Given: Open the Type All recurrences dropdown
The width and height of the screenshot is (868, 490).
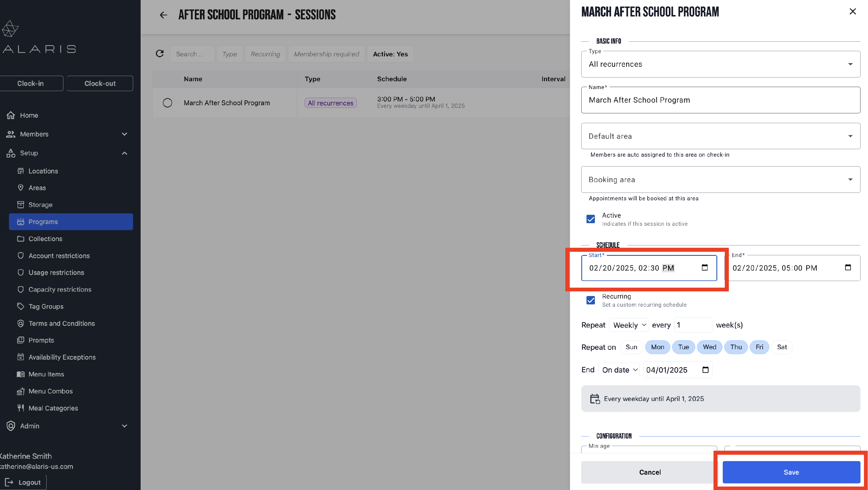Looking at the screenshot, I should click(x=720, y=64).
